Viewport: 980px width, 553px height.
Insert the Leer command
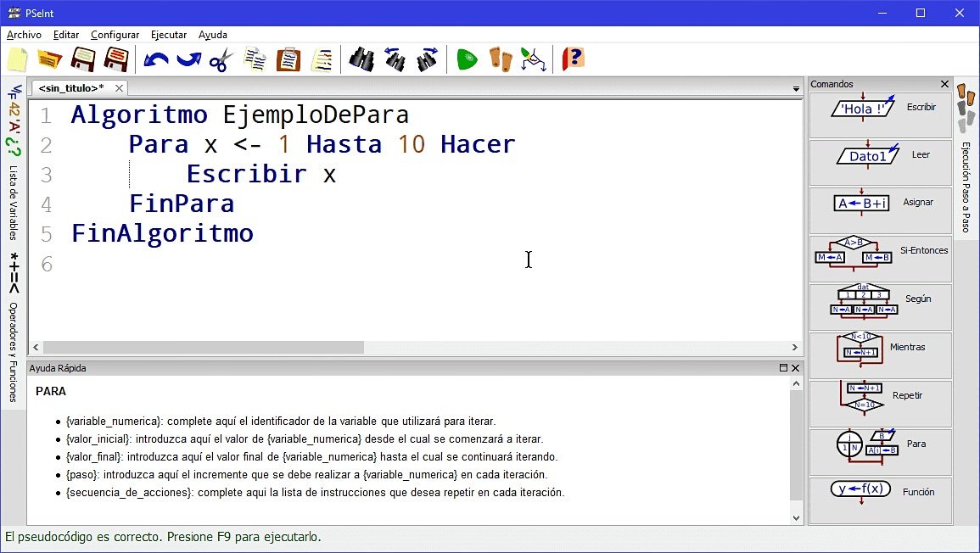(x=880, y=163)
